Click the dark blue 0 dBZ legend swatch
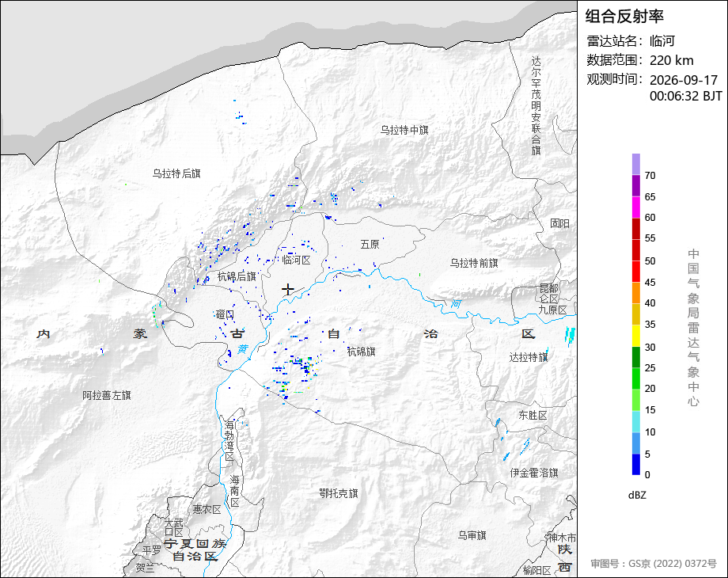Image resolution: width=728 pixels, height=578 pixels. (x=636, y=464)
